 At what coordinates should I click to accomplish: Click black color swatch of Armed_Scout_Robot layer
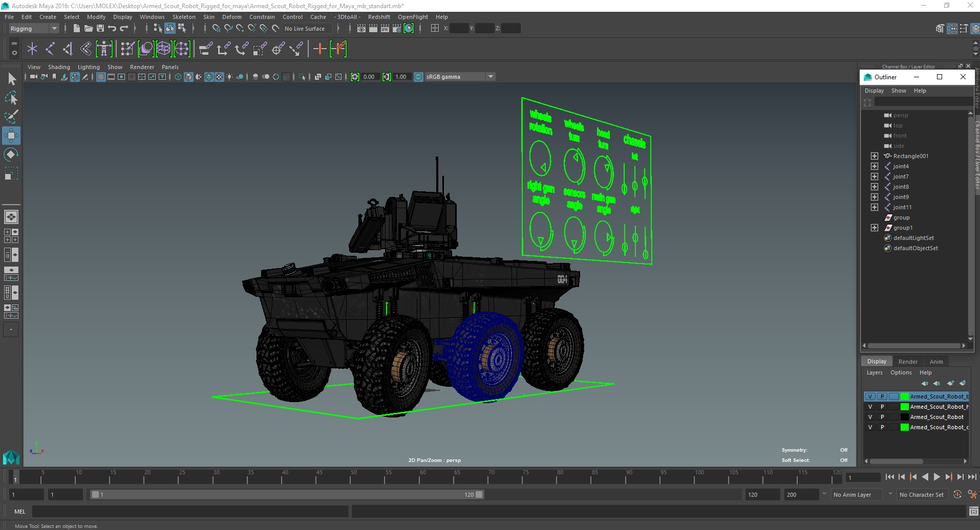[x=905, y=417]
